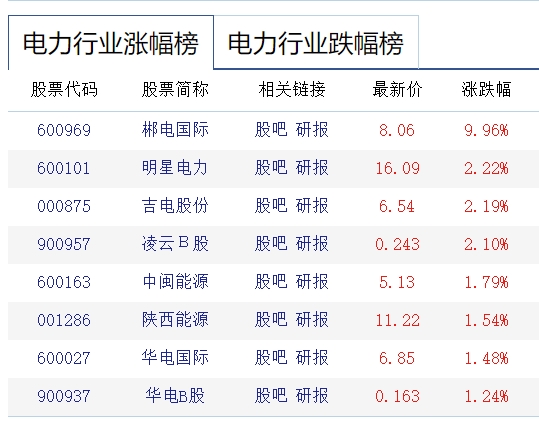Open 研报 for 凌云B股
Screen dimensions: 539x425
(x=312, y=244)
